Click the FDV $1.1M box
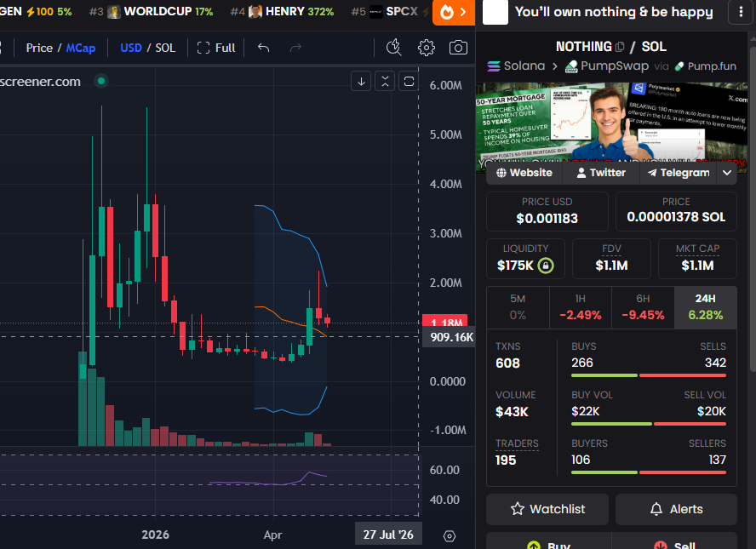The image size is (756, 549). tap(611, 259)
